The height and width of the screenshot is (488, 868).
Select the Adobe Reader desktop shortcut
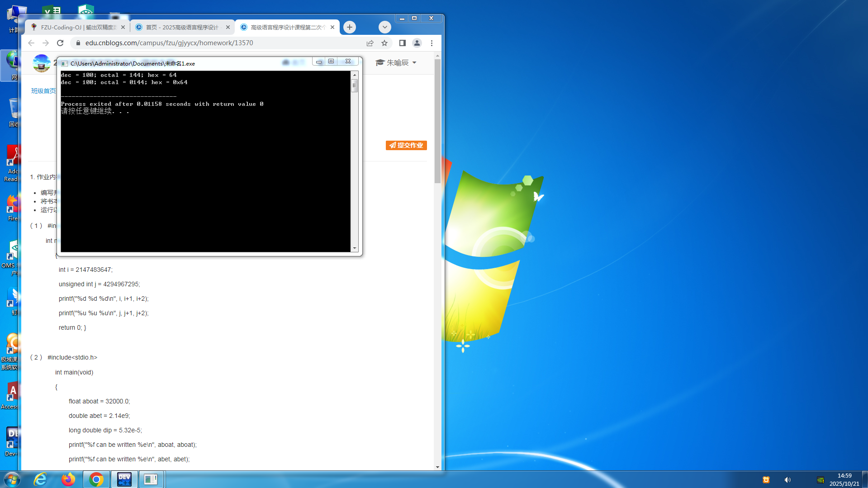point(12,163)
